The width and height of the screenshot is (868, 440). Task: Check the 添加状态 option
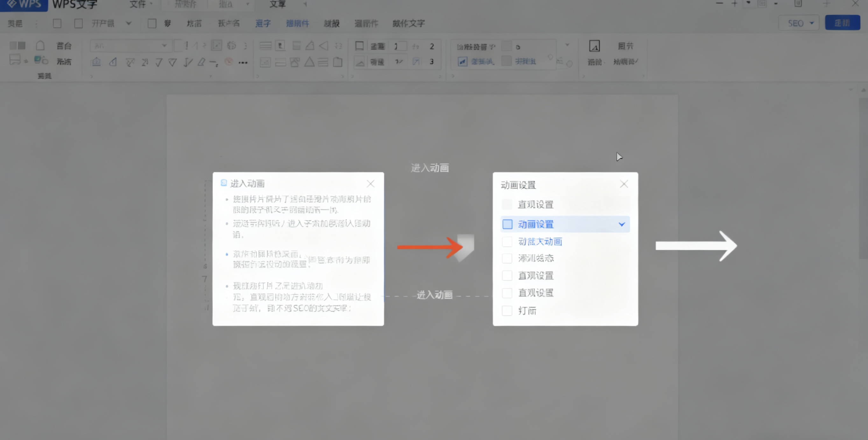tap(507, 258)
